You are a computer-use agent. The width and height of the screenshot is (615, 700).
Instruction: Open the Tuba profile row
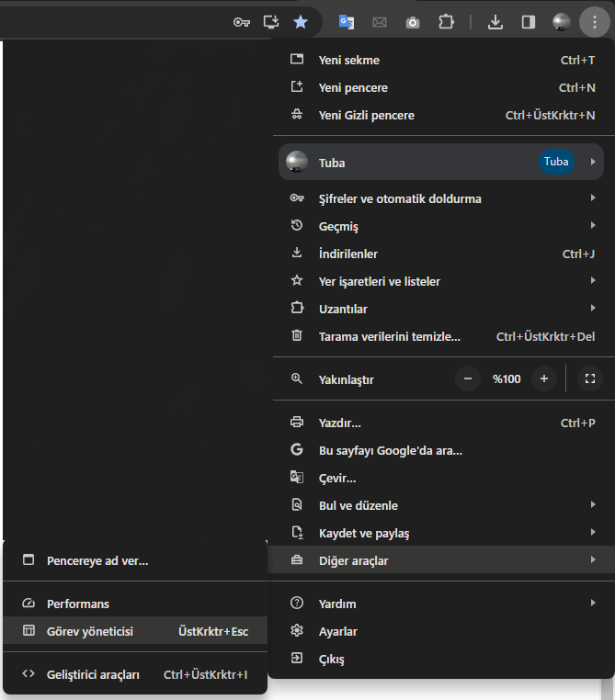441,162
